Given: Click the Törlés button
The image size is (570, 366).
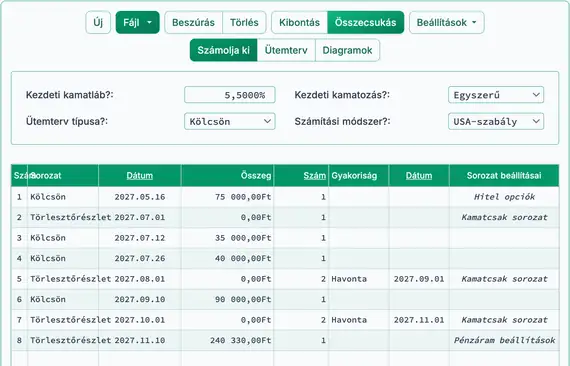Looking at the screenshot, I should (244, 23).
